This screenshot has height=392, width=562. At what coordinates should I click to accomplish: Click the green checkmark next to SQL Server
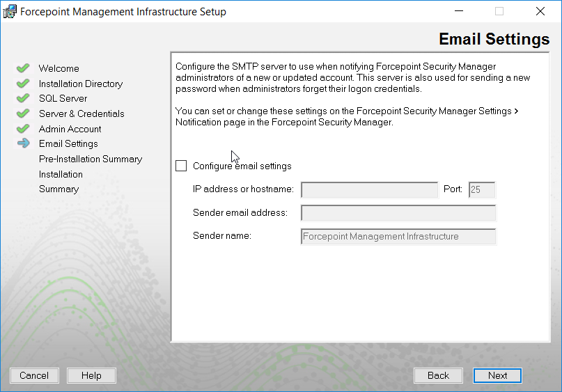coord(23,97)
